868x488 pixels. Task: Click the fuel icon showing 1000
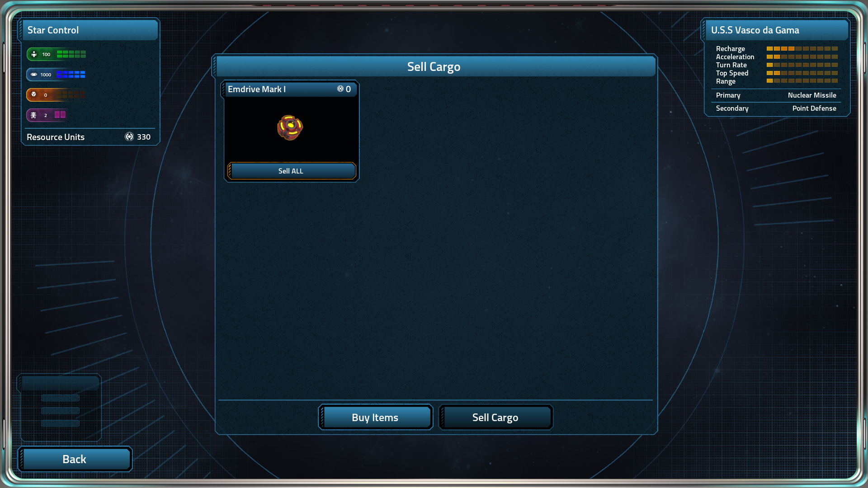click(34, 75)
